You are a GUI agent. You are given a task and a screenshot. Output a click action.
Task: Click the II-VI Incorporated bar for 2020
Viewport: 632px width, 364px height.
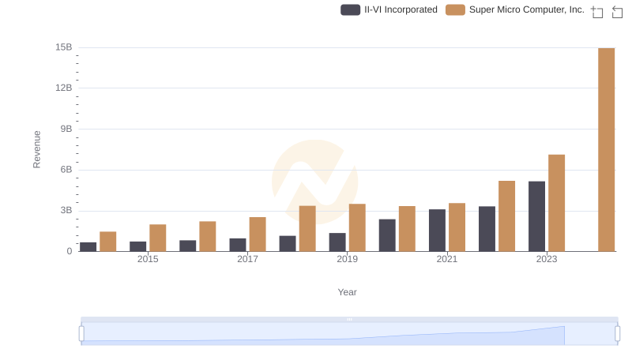387,235
